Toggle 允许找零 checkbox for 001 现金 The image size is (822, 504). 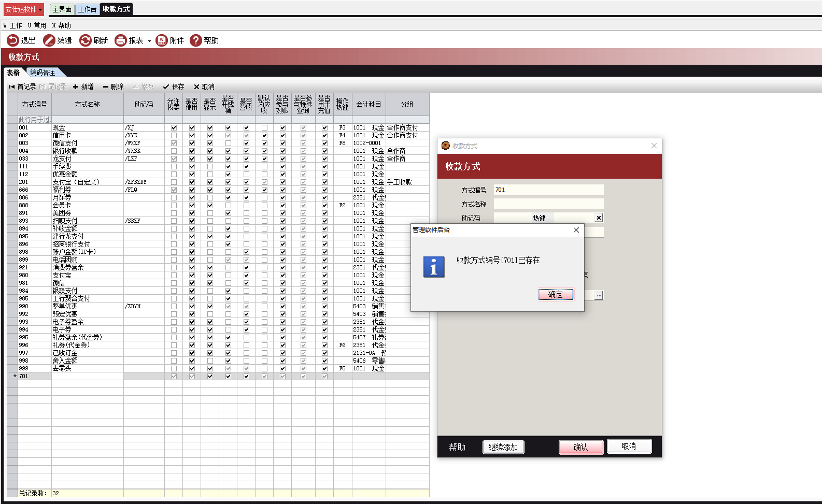(174, 127)
